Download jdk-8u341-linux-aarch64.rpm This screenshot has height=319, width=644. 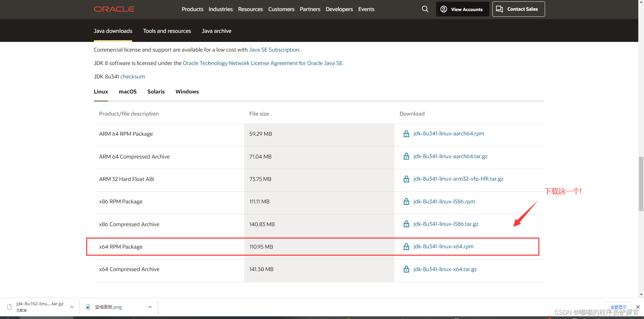(x=449, y=133)
